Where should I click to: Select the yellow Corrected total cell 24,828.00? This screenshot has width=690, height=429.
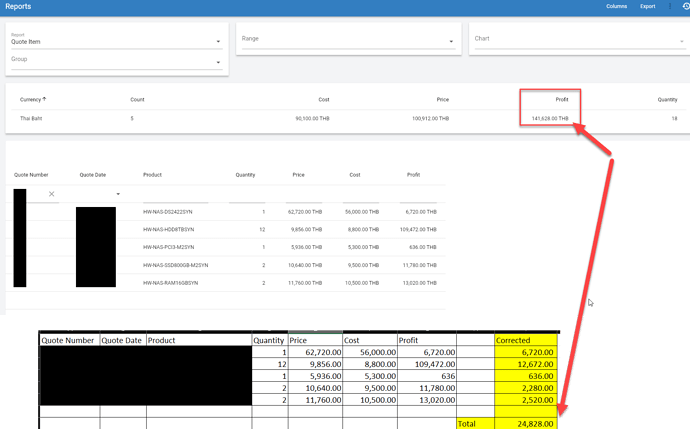click(x=526, y=423)
